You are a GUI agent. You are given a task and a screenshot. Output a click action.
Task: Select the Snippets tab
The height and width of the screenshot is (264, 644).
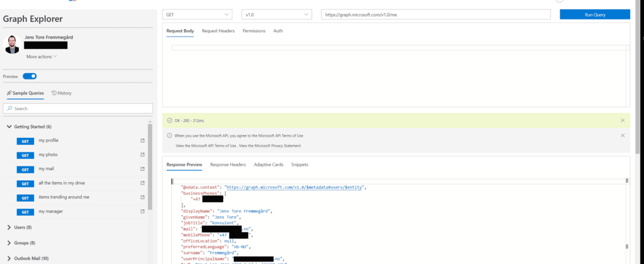pyautogui.click(x=300, y=164)
